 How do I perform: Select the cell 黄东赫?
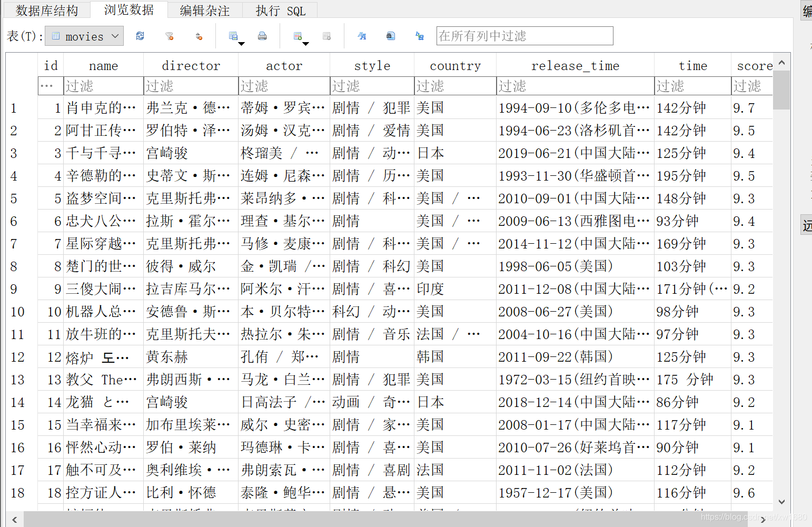191,357
